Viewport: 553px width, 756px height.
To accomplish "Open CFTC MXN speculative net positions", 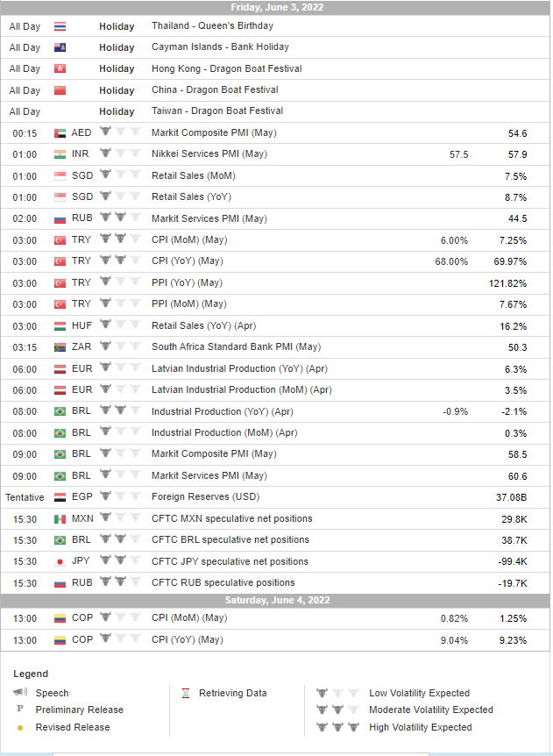I will [231, 519].
